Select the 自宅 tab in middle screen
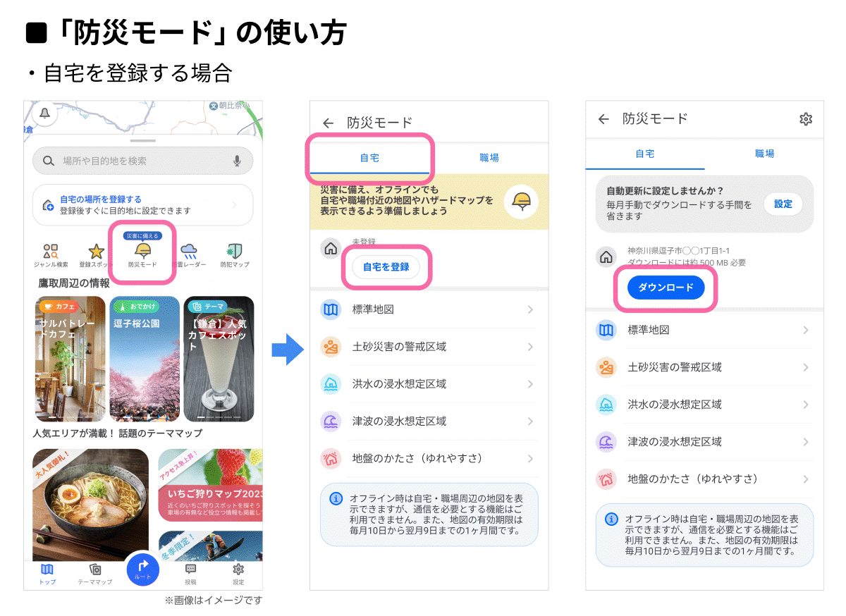The height and width of the screenshot is (616, 846). (x=369, y=158)
